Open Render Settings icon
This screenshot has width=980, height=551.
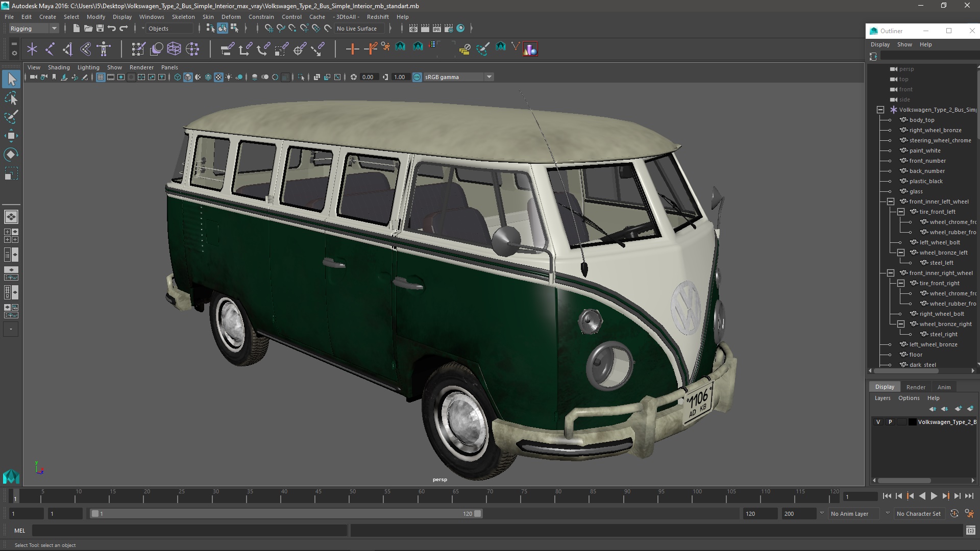449,29
